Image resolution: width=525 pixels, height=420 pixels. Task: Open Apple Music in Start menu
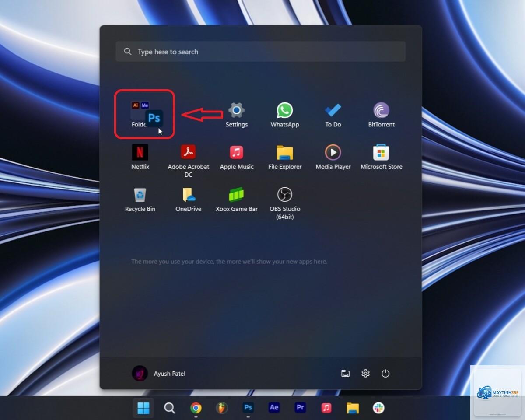237,157
